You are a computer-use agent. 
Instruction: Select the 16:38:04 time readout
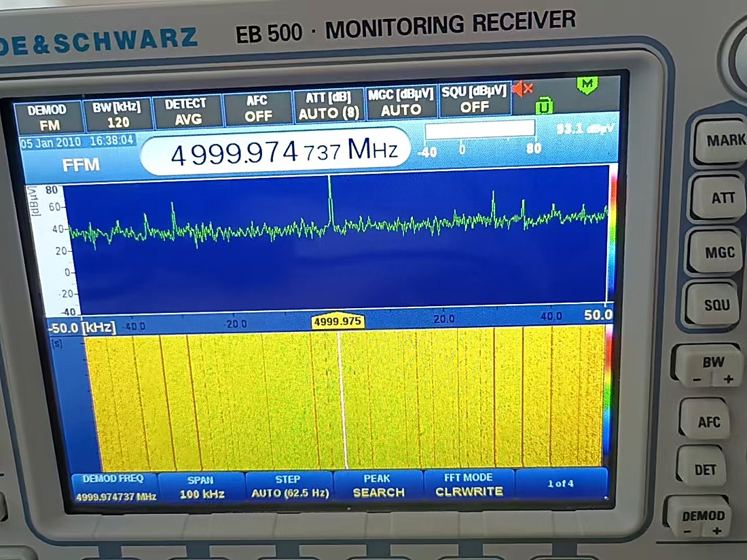point(111,141)
